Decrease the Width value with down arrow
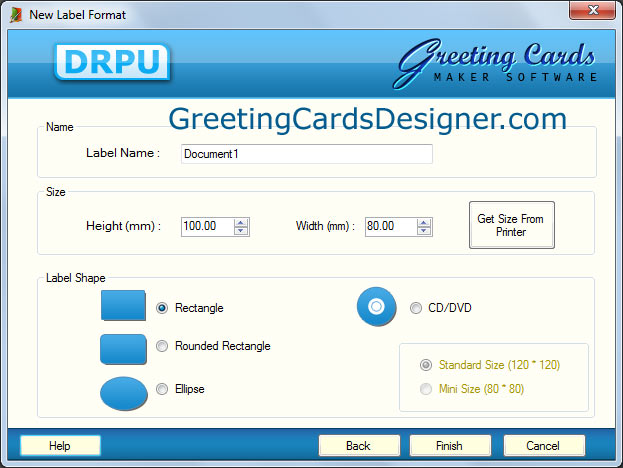 (424, 231)
